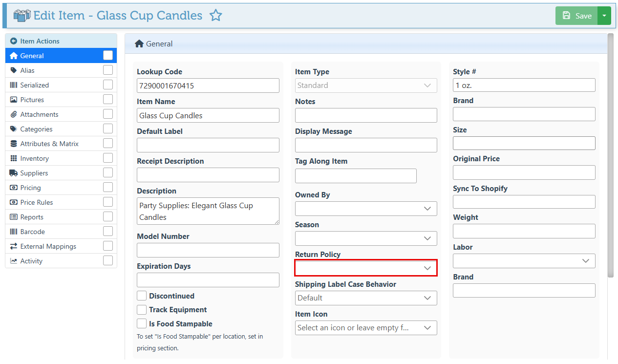Click the Activity chart icon

[x=14, y=261]
